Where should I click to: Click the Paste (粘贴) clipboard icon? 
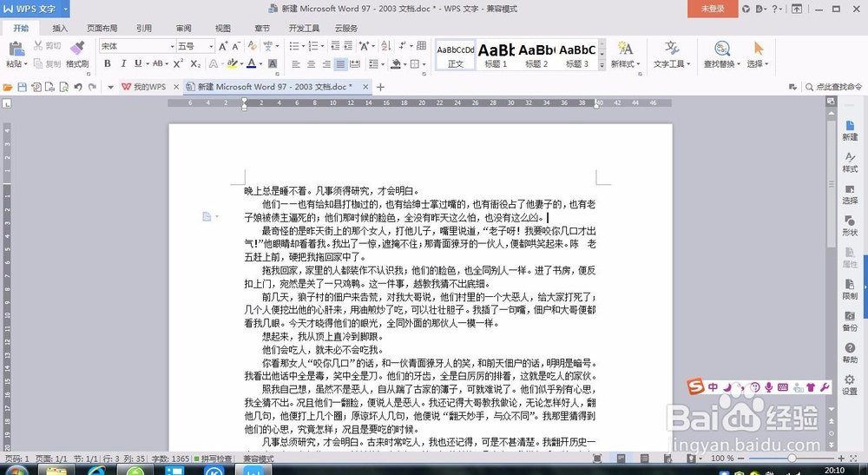[x=16, y=48]
